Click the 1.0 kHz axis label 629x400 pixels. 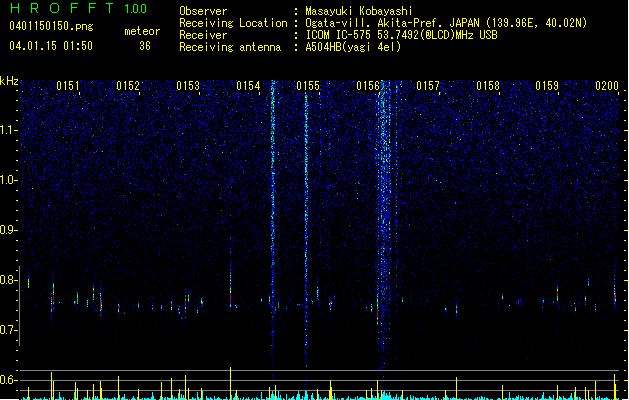(x=8, y=180)
